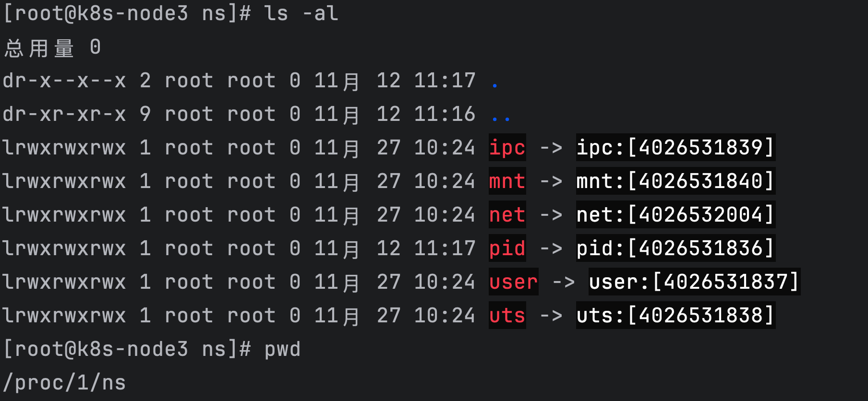Viewport: 868px width, 401px height.
Task: Click the red user symlink name
Action: tap(513, 282)
